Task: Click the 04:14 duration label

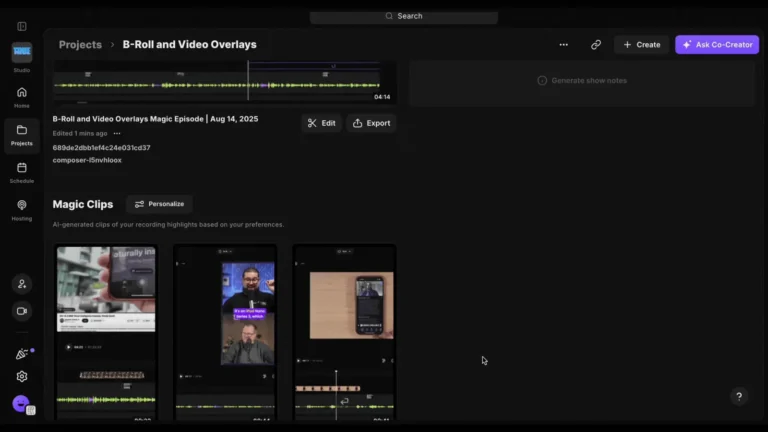Action: [382, 97]
